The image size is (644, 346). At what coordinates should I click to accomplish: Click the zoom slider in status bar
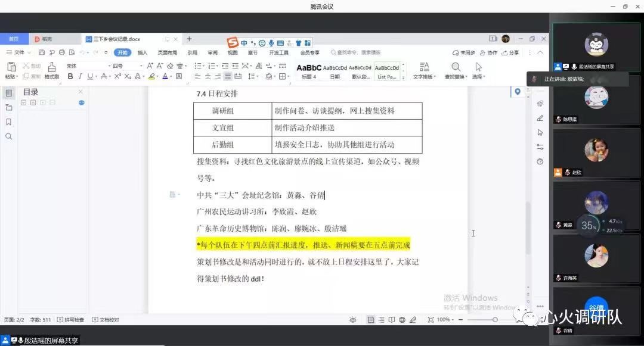[495, 320]
